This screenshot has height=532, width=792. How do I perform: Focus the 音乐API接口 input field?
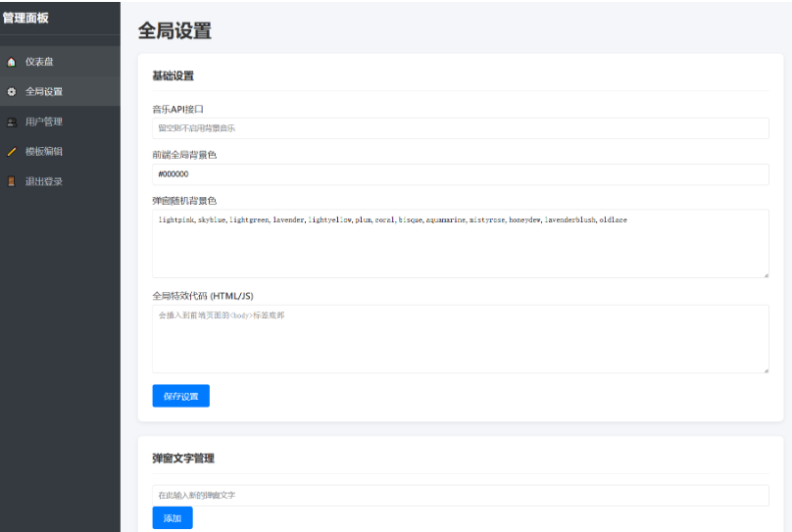[461, 128]
